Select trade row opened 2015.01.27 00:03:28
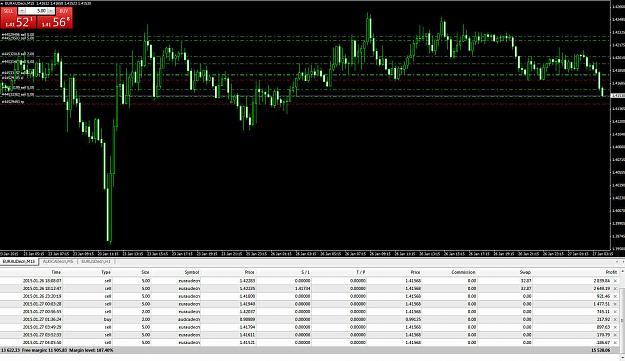This screenshot has width=625, height=361. tap(310, 304)
